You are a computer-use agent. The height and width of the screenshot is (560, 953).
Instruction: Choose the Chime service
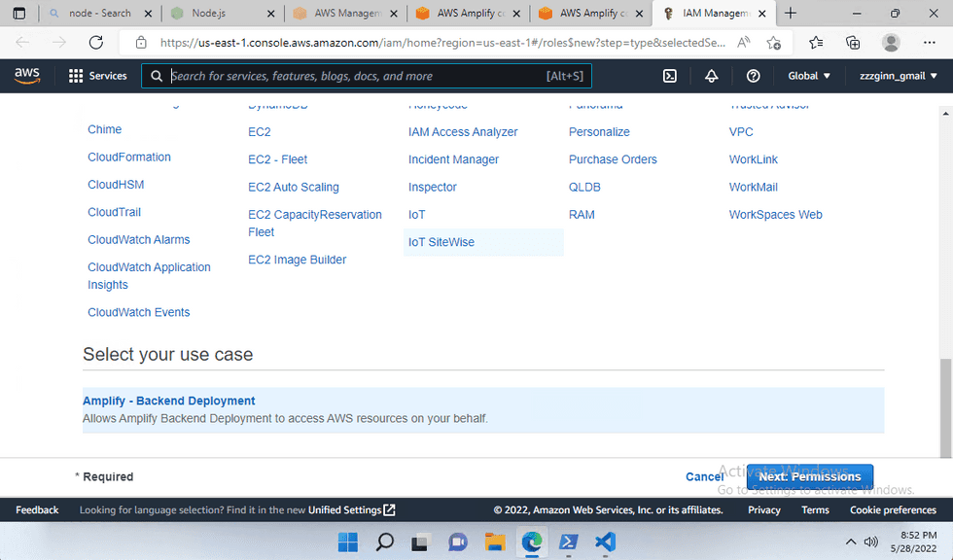tap(105, 129)
